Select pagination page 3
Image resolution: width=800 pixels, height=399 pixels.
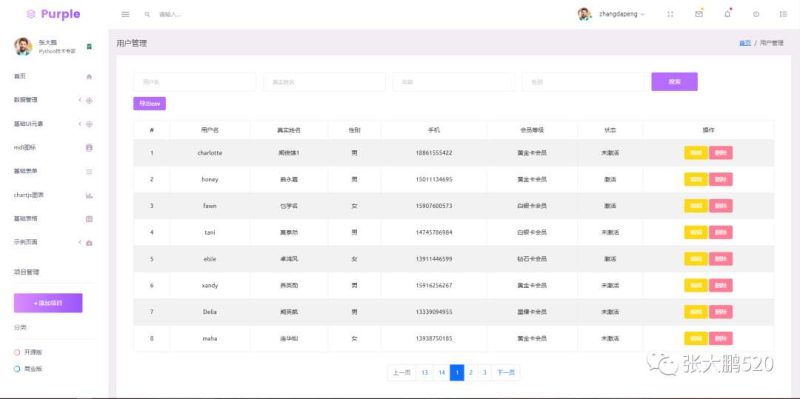pos(485,372)
